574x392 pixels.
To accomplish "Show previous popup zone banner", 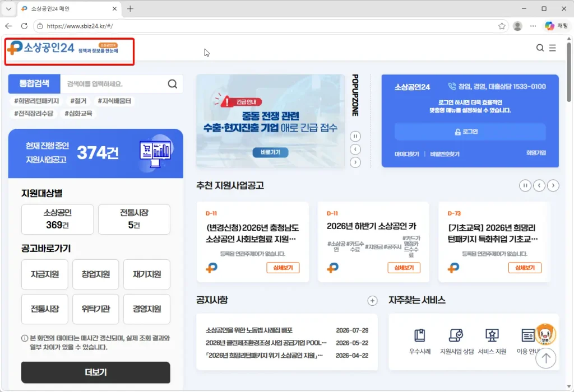I will (355, 150).
